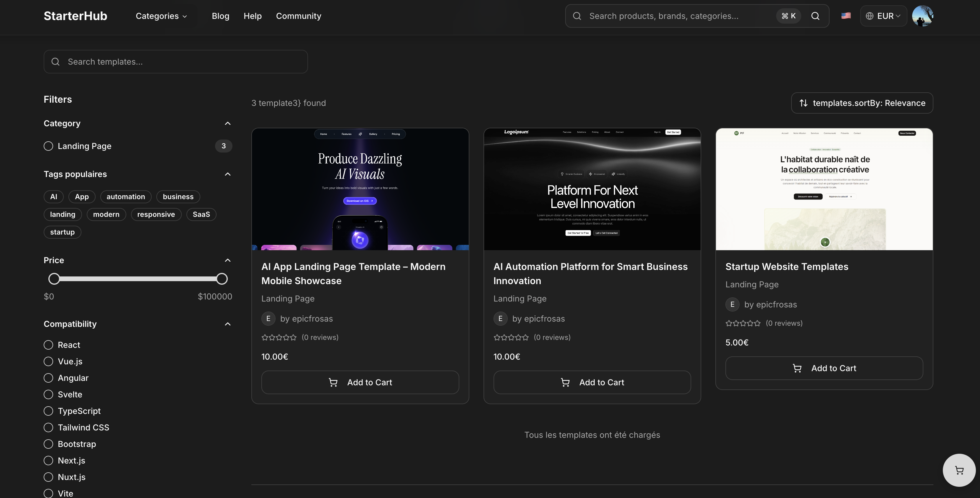Click the US flag language icon
Image resolution: width=980 pixels, height=498 pixels.
tap(846, 16)
